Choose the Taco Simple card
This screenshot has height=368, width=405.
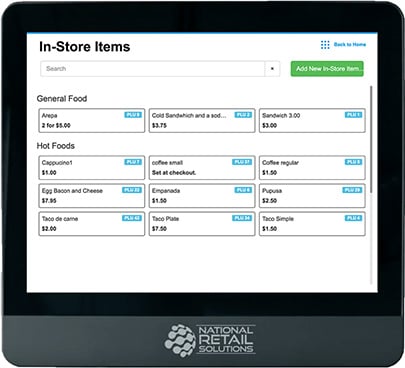pyautogui.click(x=312, y=224)
